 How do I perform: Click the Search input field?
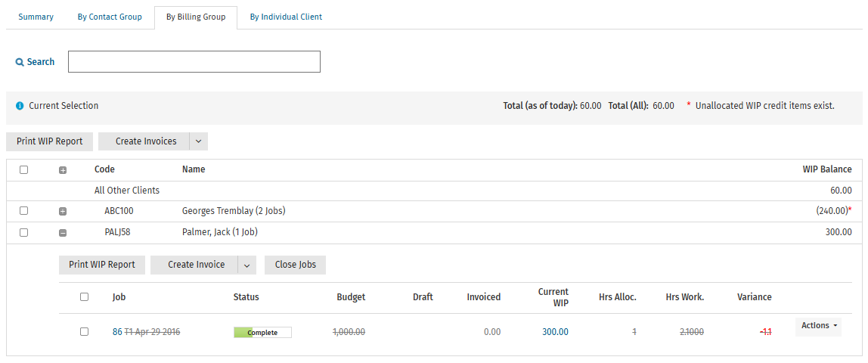[194, 61]
